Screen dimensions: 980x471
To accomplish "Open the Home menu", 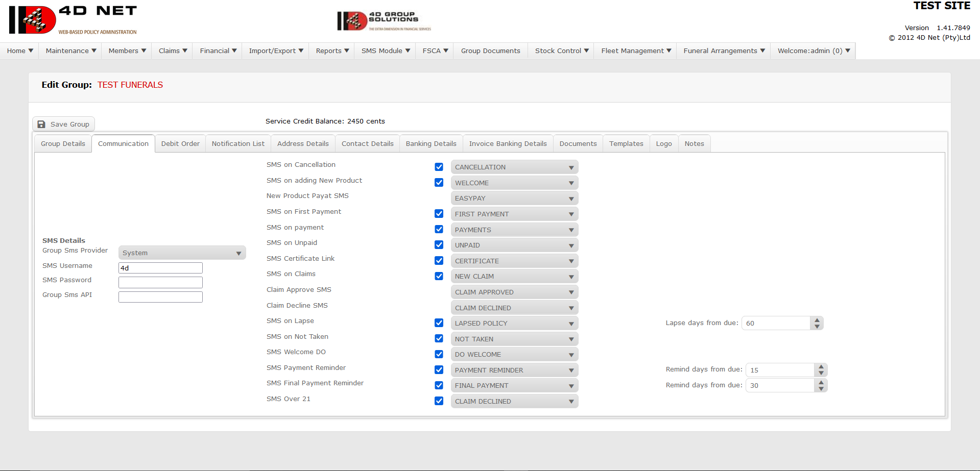I will (20, 51).
